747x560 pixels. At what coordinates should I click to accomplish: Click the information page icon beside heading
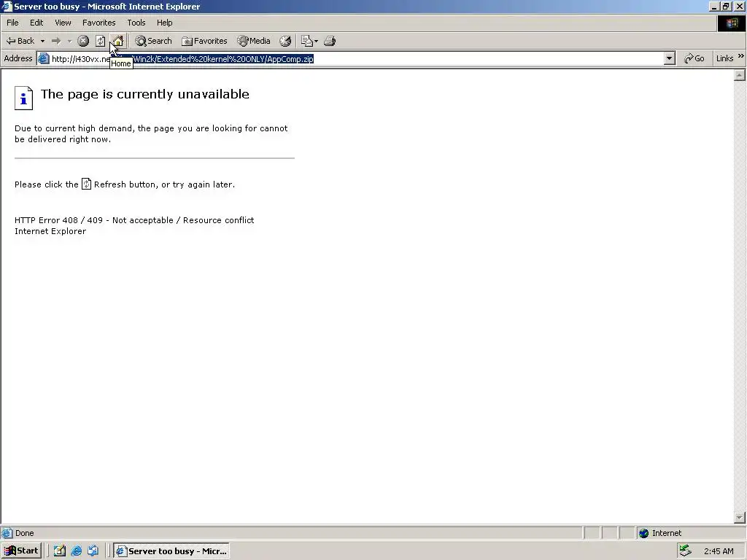pos(23,98)
